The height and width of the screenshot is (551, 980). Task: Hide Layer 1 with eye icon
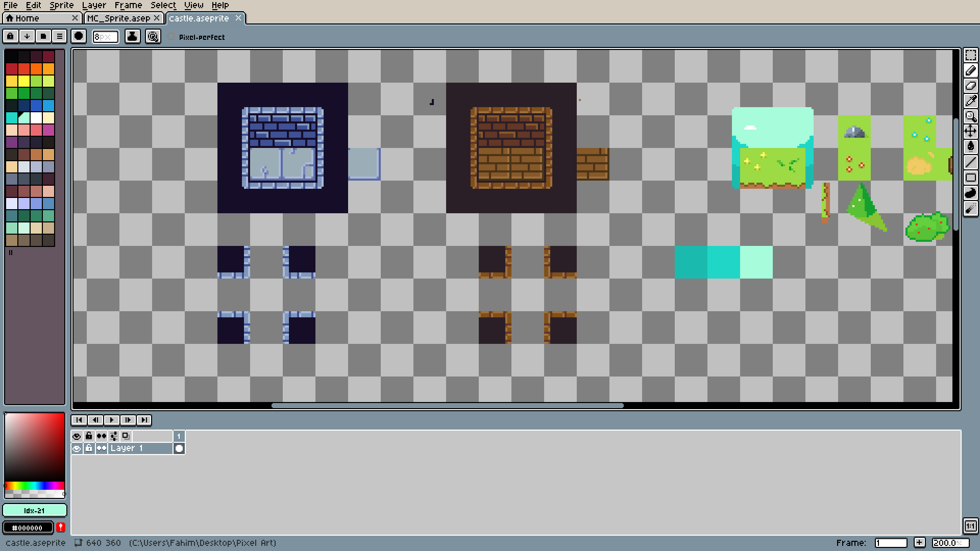(x=77, y=448)
